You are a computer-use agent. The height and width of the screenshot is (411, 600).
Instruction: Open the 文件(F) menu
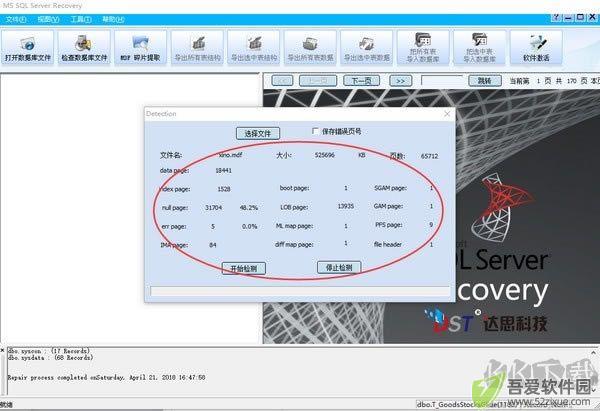pos(16,19)
